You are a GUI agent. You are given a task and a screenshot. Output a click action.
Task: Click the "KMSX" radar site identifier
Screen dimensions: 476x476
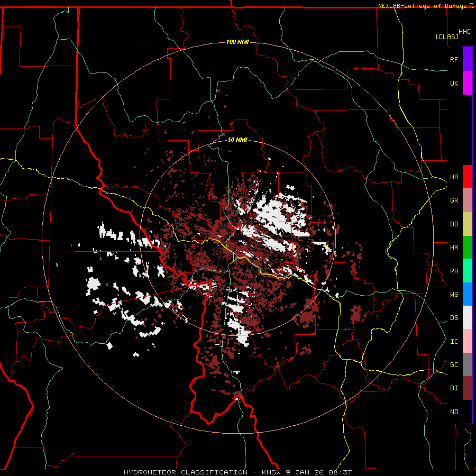coord(272,472)
